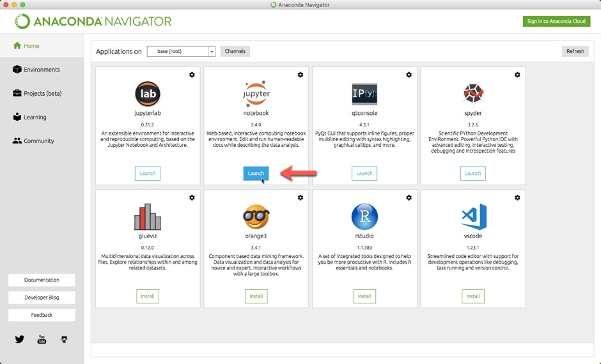Open the gear dropdown on qtconsole tile
This screenshot has width=601, height=364.
click(409, 75)
